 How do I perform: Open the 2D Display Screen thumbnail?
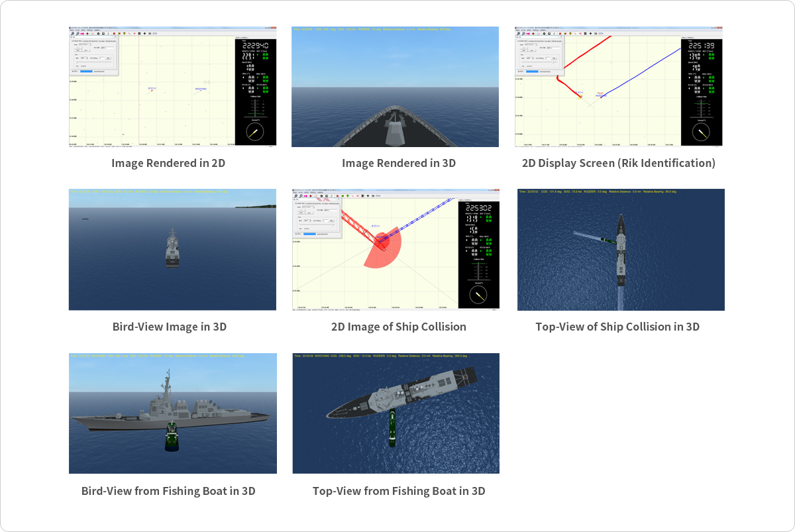(x=619, y=86)
